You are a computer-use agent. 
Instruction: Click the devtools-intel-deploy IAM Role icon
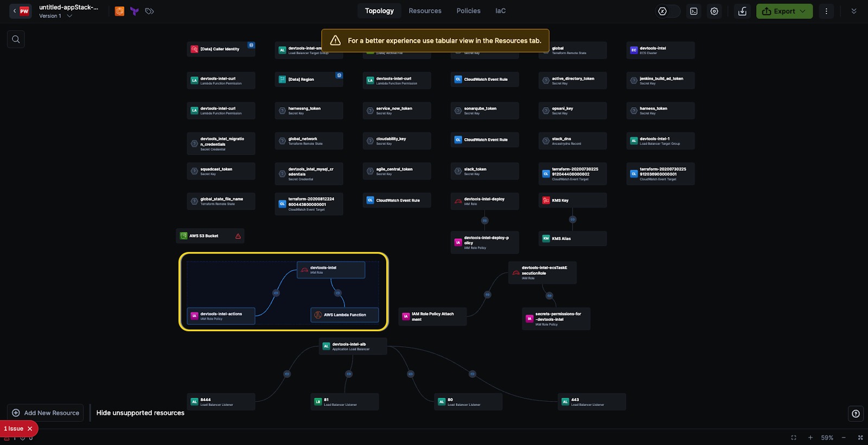pos(458,201)
